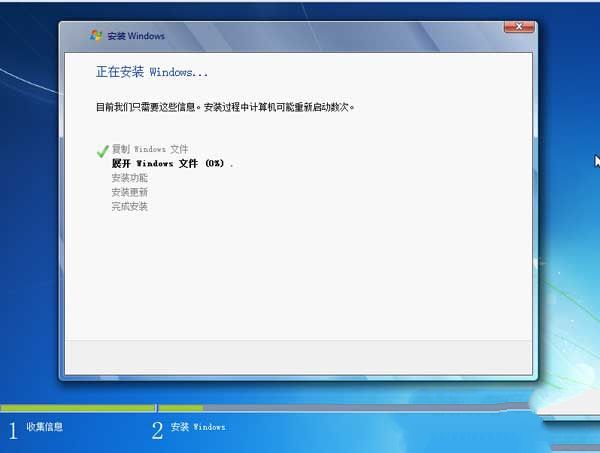Click the green checkmark beside 复制 Windows 文件
Viewport: 600px width, 453px height.
pyautogui.click(x=102, y=150)
